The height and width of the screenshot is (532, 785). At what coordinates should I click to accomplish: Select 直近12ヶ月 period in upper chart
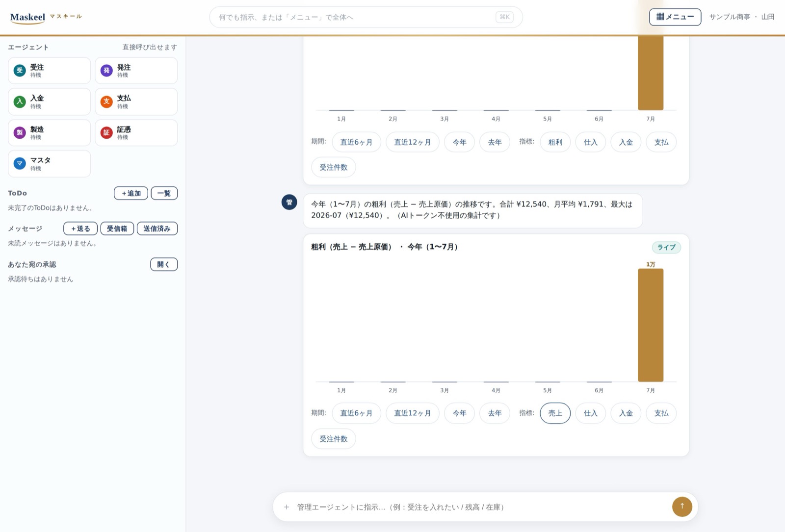coord(413,142)
